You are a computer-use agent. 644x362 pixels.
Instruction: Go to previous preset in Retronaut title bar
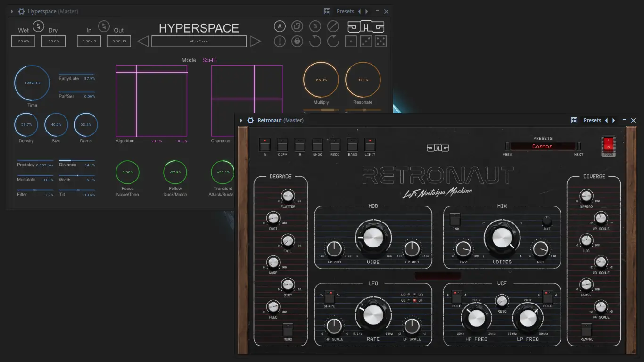pos(606,120)
